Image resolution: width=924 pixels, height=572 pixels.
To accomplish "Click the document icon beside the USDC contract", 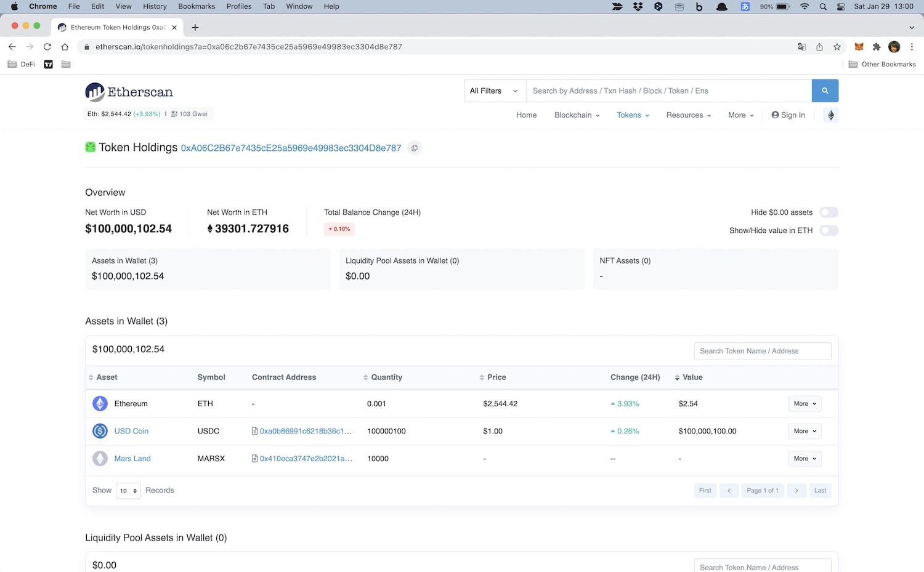I will coord(254,431).
